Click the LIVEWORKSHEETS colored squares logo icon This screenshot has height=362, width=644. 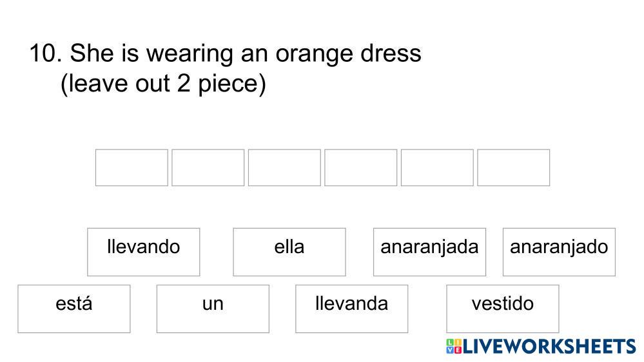point(453,347)
